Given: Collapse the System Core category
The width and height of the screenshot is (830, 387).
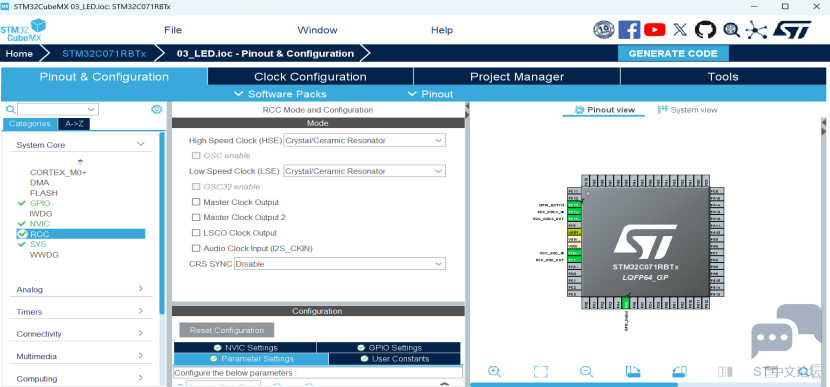Looking at the screenshot, I should coord(140,145).
